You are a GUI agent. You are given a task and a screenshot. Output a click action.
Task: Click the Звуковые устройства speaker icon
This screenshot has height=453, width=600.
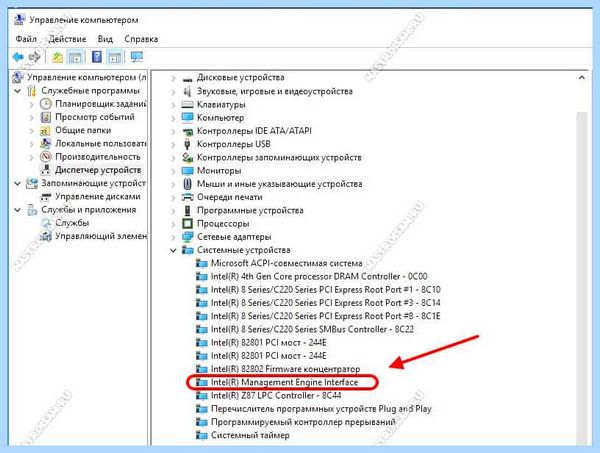[x=188, y=91]
